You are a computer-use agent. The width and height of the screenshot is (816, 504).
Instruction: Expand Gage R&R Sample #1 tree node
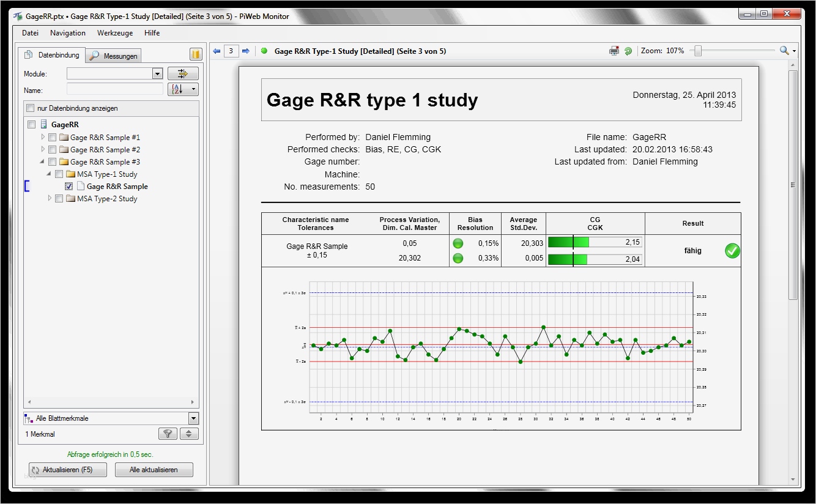pyautogui.click(x=43, y=137)
